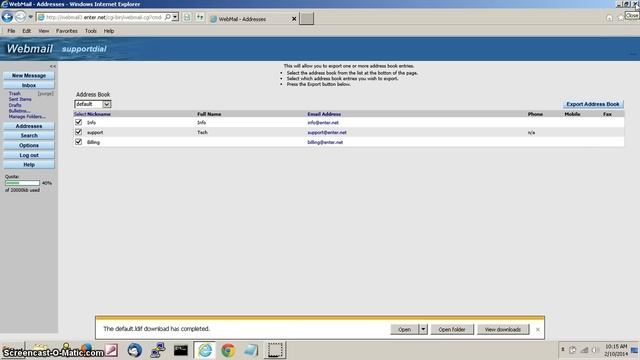Image resolution: width=640 pixels, height=360 pixels.
Task: Expand the address bar autocomplete dropdown
Action: point(175,18)
